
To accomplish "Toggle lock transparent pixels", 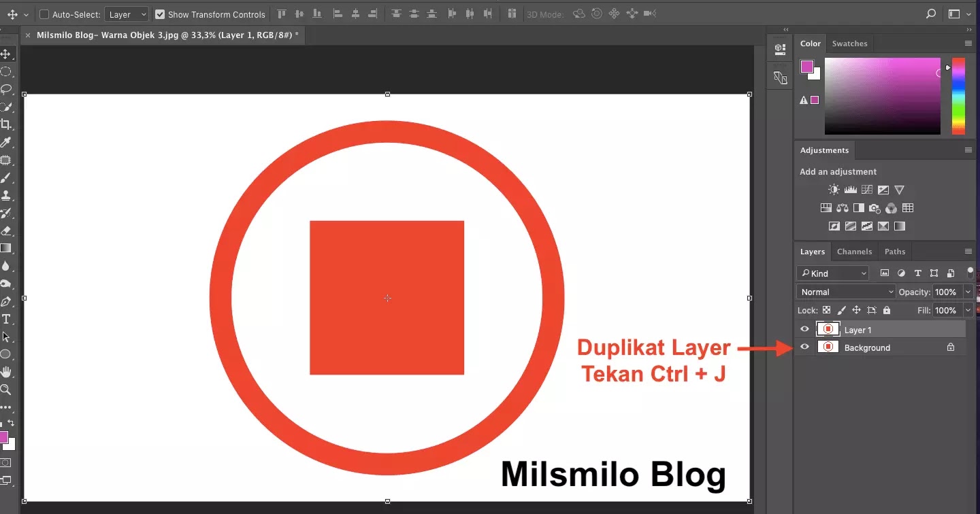I will [x=826, y=310].
